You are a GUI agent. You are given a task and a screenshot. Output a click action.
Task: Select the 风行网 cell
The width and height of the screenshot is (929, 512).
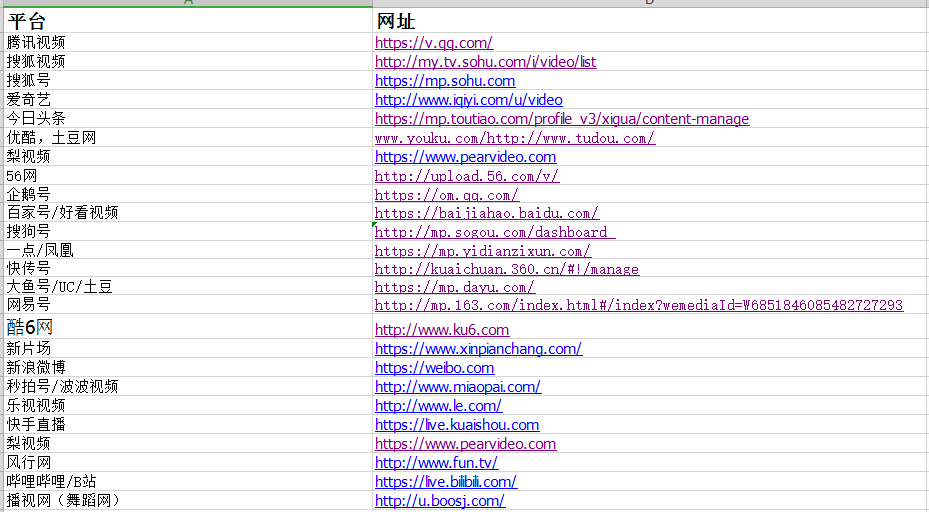click(x=188, y=462)
